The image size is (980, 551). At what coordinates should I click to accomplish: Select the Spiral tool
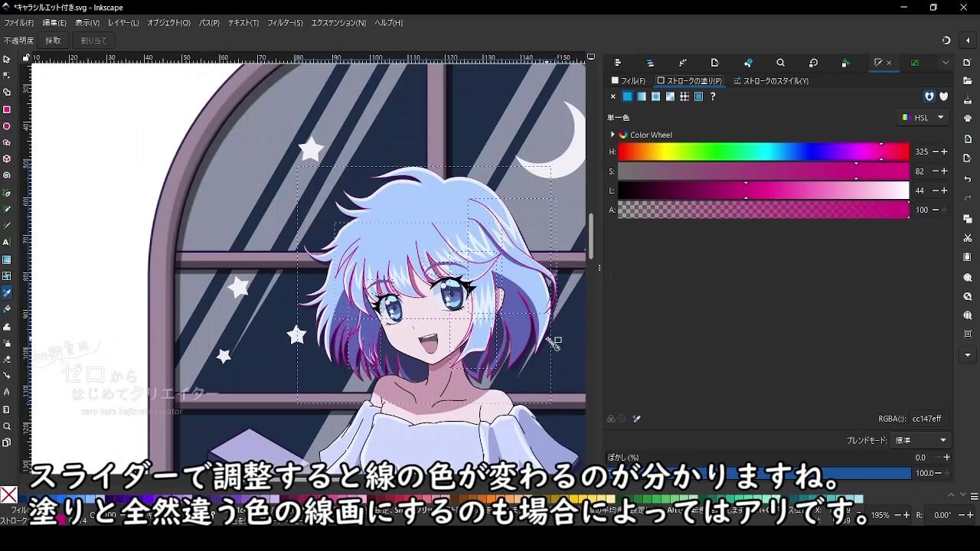7,175
